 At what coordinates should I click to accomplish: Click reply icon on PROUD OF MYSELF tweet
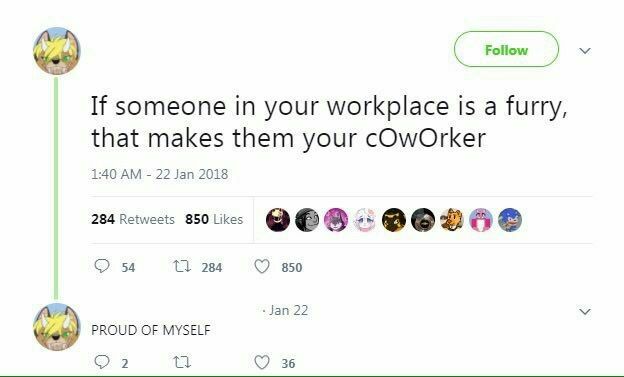coord(102,362)
